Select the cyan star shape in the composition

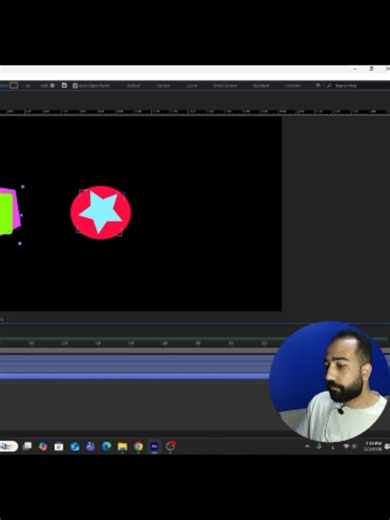click(x=101, y=212)
